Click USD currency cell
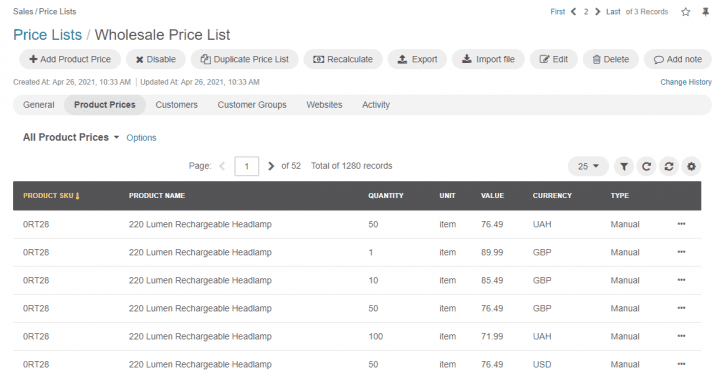 [x=542, y=364]
